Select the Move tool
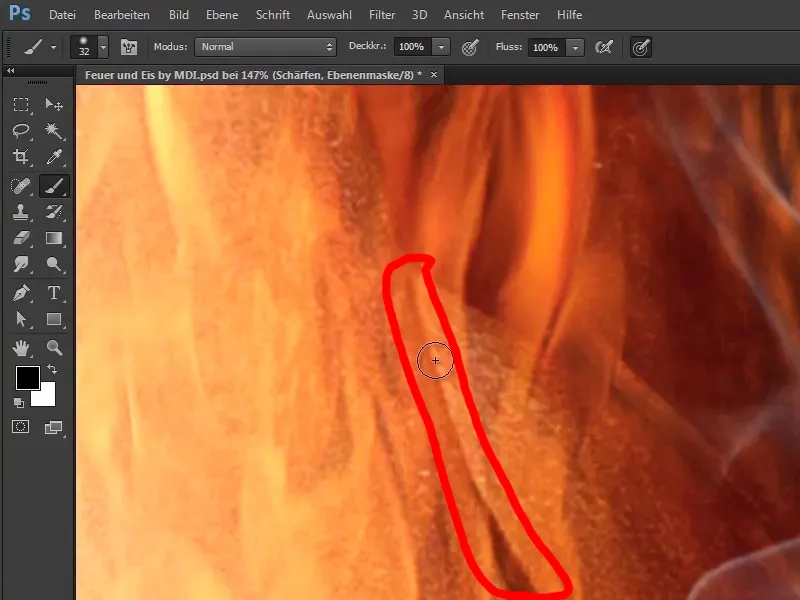This screenshot has width=800, height=600. tap(54, 105)
